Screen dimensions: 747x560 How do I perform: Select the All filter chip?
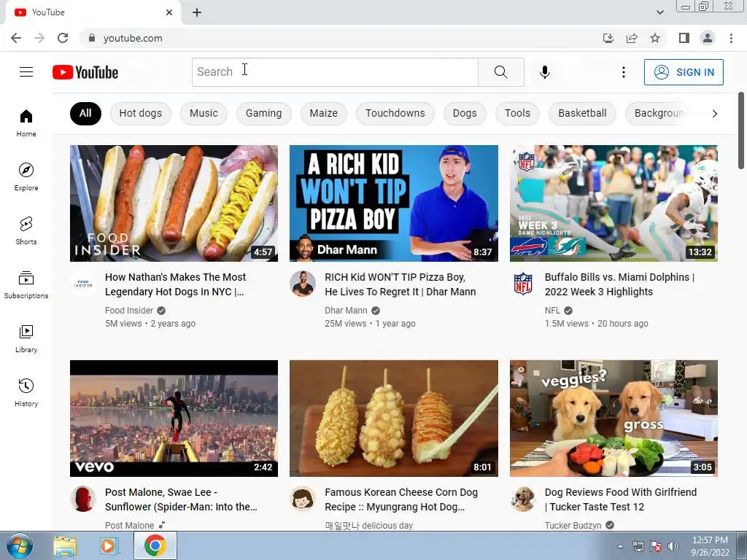click(x=85, y=113)
